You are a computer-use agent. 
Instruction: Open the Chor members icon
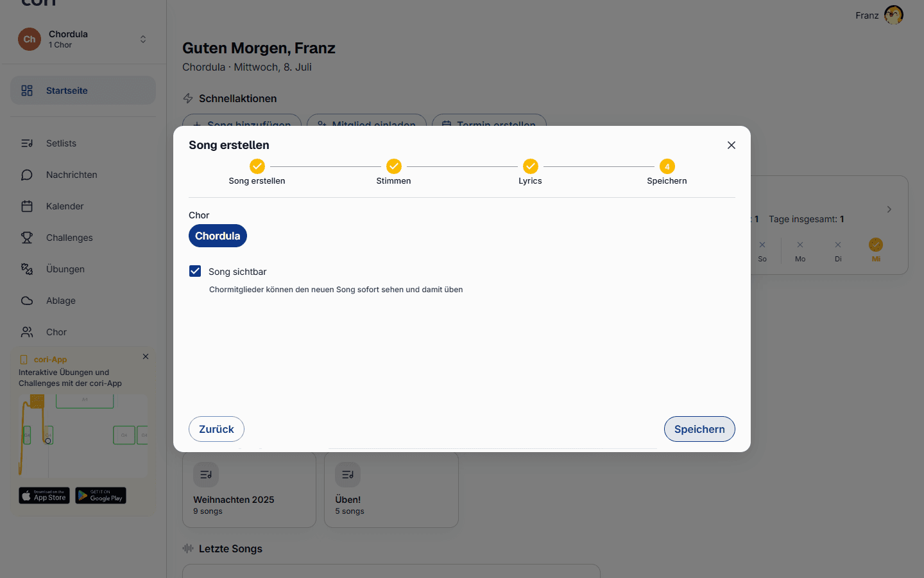pyautogui.click(x=27, y=332)
